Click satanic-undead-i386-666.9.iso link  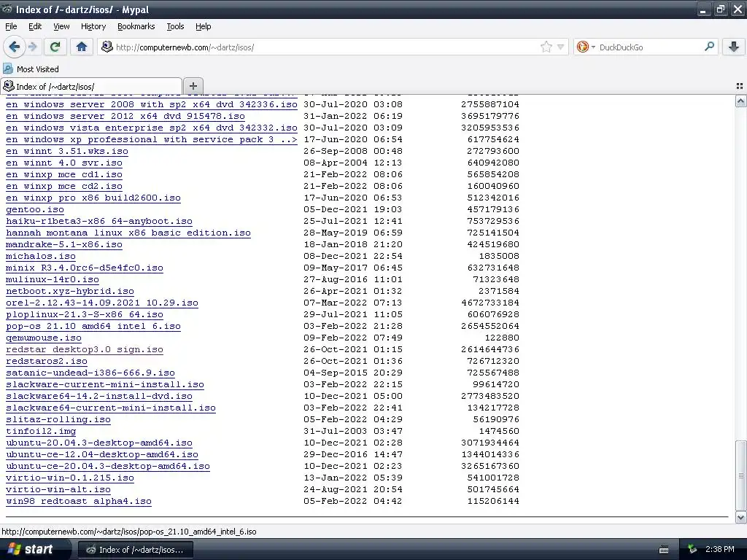point(90,373)
